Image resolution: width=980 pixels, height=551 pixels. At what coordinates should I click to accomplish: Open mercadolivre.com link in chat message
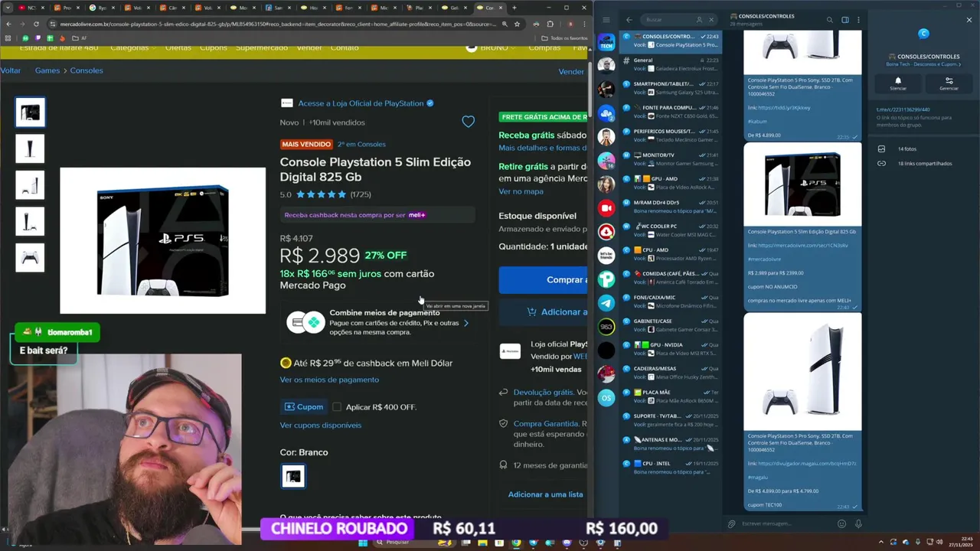803,246
